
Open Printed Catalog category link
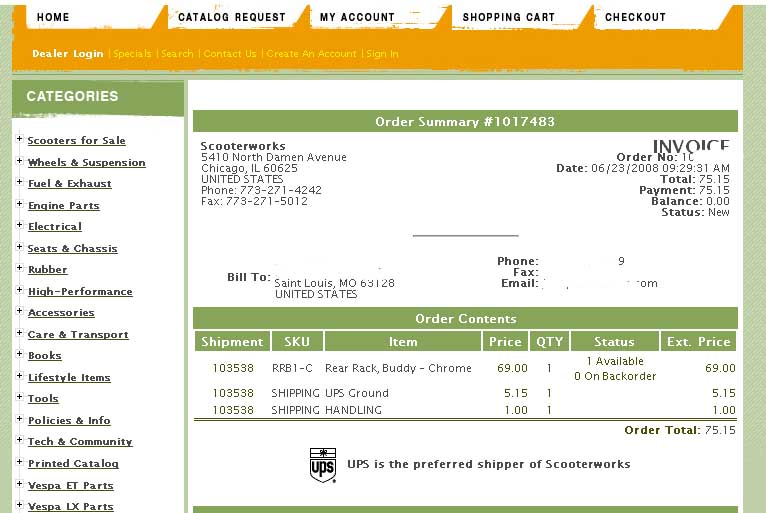coord(73,464)
